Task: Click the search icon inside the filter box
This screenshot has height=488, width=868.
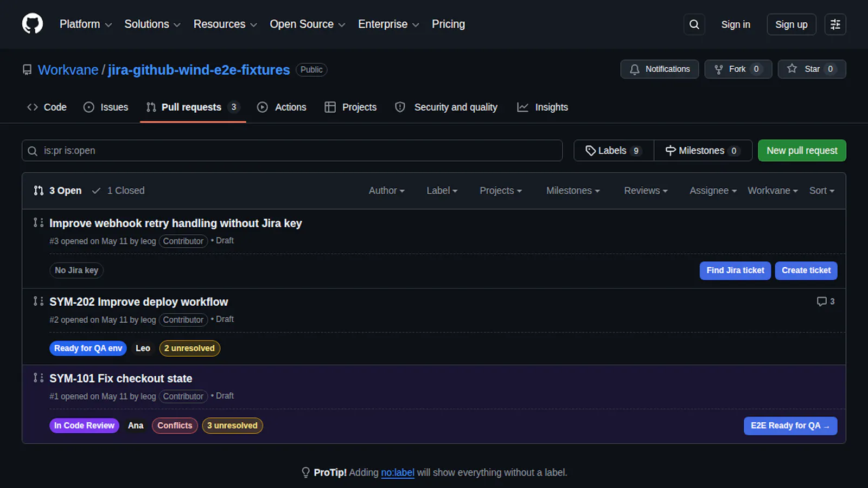Action: coord(33,151)
